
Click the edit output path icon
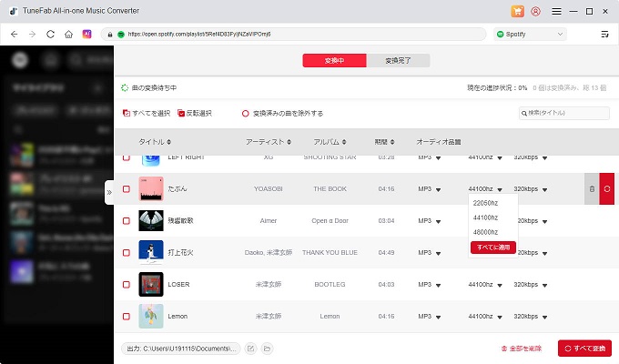point(250,349)
